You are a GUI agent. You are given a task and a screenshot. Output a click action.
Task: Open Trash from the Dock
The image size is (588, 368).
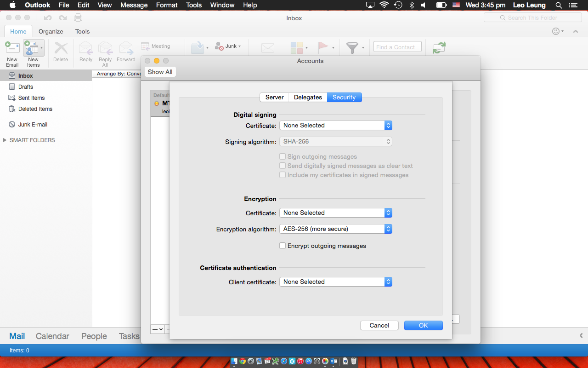(353, 362)
